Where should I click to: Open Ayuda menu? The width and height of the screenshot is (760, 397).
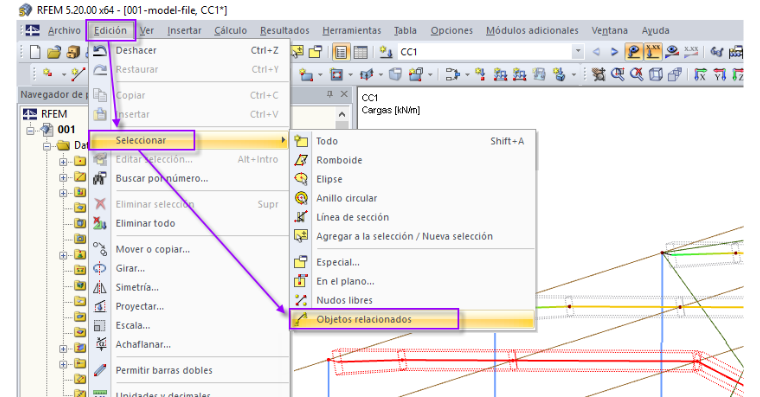[x=655, y=31]
